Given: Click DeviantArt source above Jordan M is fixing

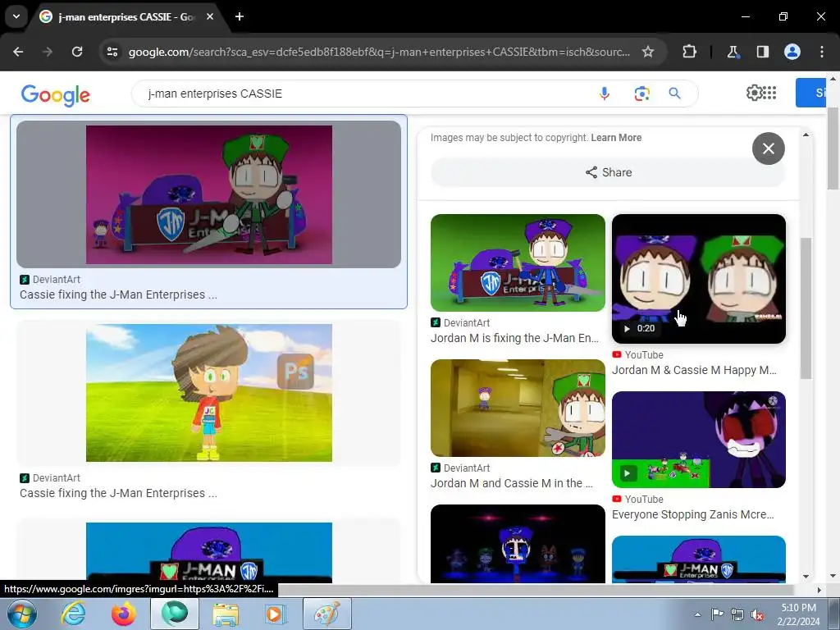Looking at the screenshot, I should pyautogui.click(x=461, y=323).
